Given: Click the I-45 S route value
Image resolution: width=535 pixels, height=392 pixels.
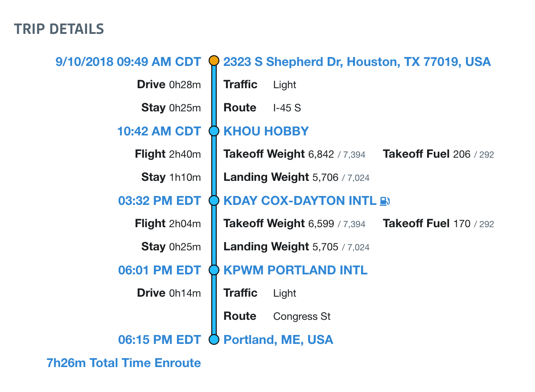Looking at the screenshot, I should click(287, 108).
